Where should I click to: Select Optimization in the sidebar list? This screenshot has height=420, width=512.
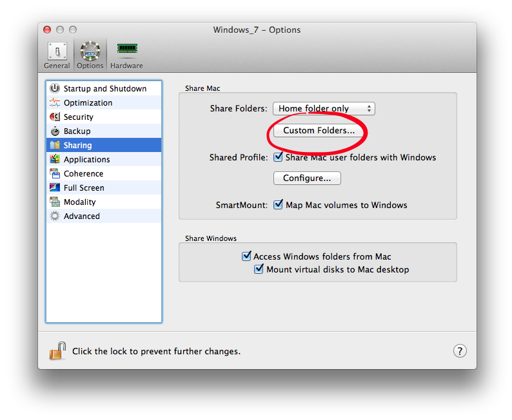click(104, 102)
